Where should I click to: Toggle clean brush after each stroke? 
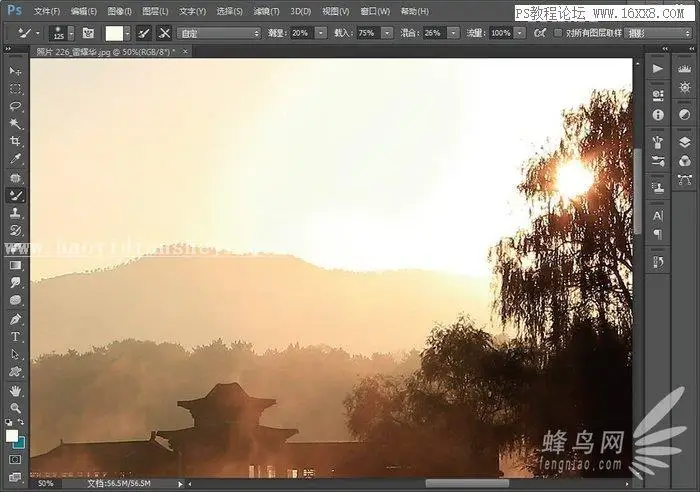pyautogui.click(x=164, y=33)
